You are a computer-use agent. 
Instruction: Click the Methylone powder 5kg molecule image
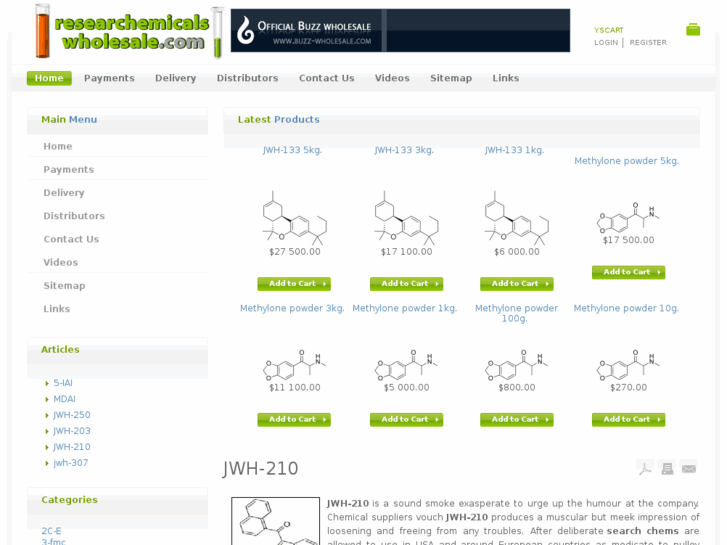click(x=628, y=218)
